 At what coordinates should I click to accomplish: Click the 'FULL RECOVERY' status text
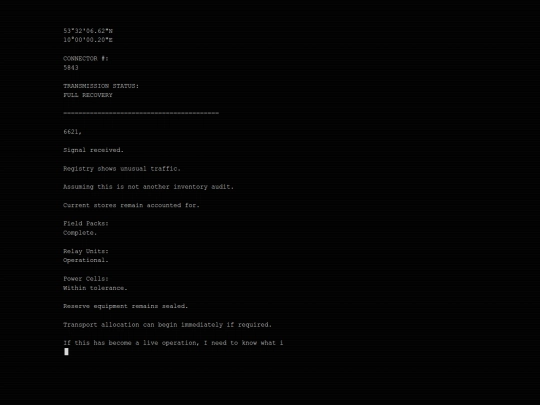(x=88, y=95)
